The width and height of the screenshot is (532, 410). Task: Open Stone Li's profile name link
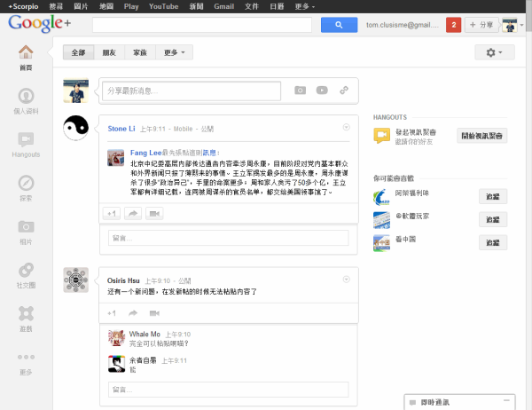(121, 129)
